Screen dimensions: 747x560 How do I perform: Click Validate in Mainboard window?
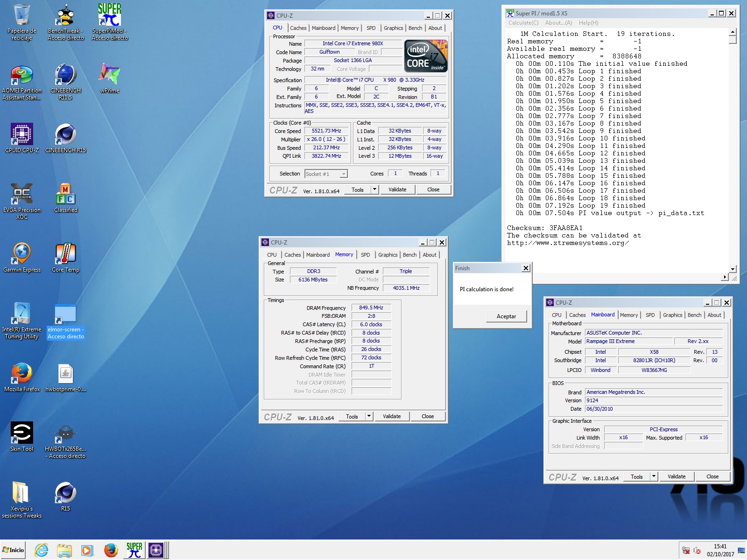click(677, 476)
